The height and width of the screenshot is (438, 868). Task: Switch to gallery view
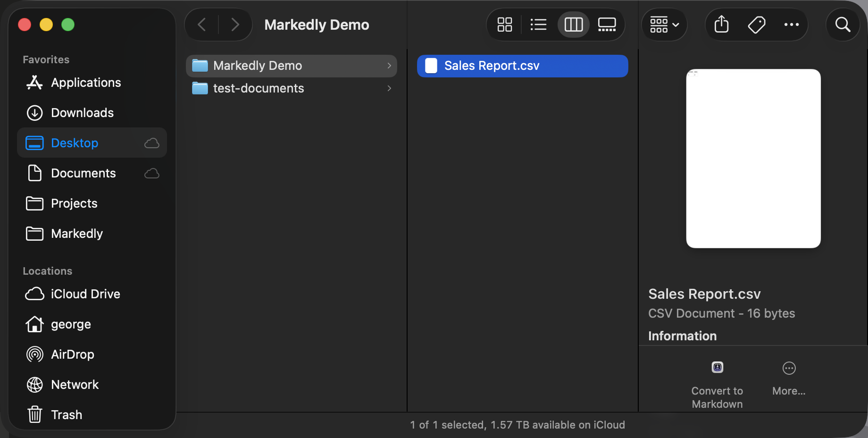[x=607, y=25]
